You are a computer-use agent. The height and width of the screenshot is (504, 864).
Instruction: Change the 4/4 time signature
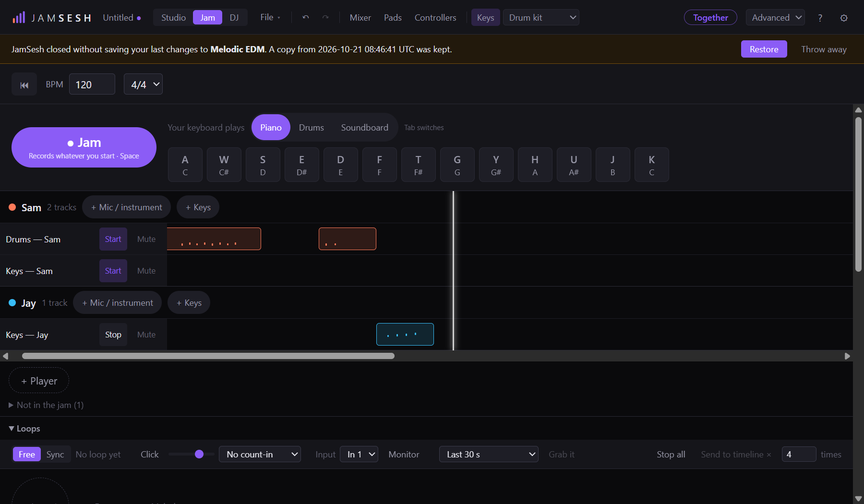143,84
